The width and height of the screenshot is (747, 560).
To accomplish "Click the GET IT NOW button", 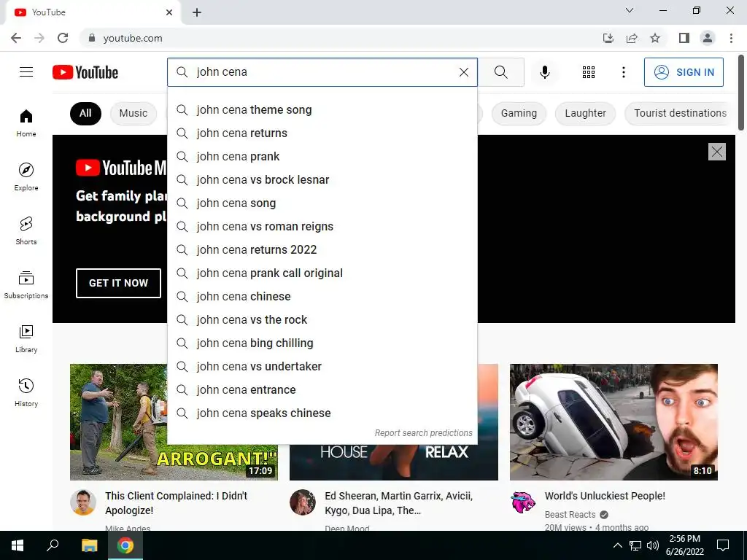I will tap(119, 283).
